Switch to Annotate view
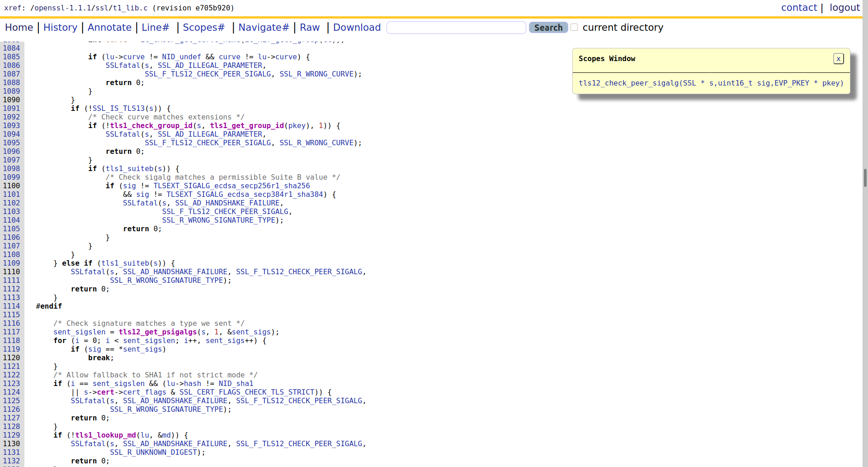 tap(109, 28)
